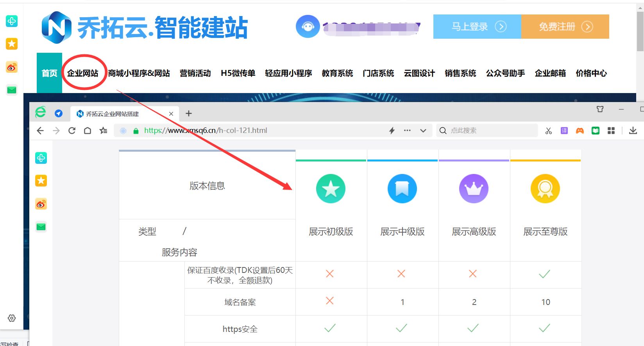Click the blue compass icon beside tabs
644x346 pixels.
point(59,113)
